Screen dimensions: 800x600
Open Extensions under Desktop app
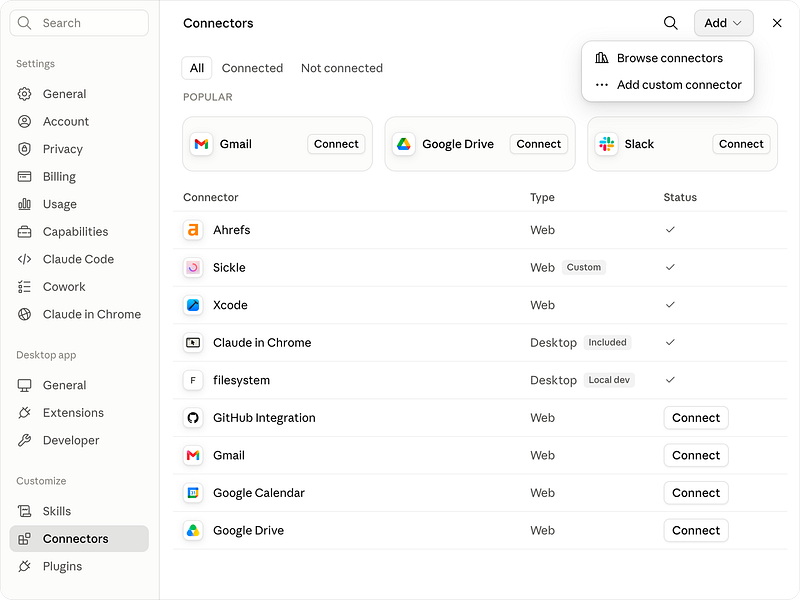(79, 413)
